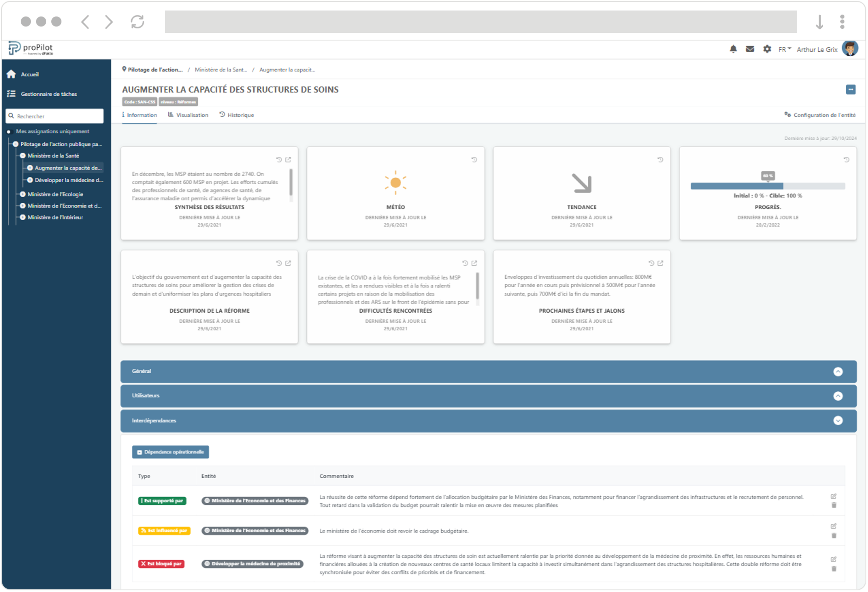The height and width of the screenshot is (592, 868).
Task: Click history icon on Météo card
Action: pos(474,159)
